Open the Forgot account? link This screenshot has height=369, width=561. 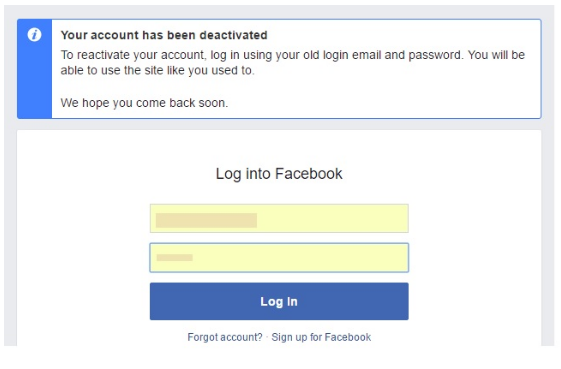(x=225, y=337)
